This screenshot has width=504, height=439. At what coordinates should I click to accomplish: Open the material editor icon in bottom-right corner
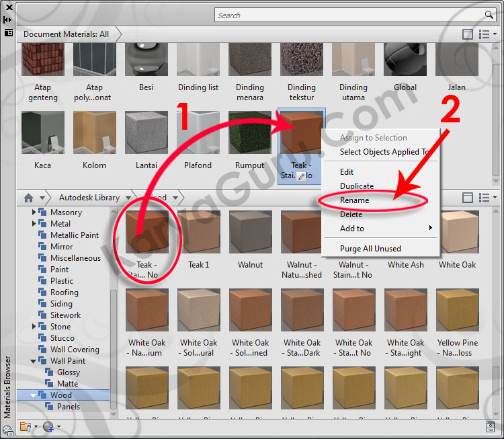tap(491, 426)
